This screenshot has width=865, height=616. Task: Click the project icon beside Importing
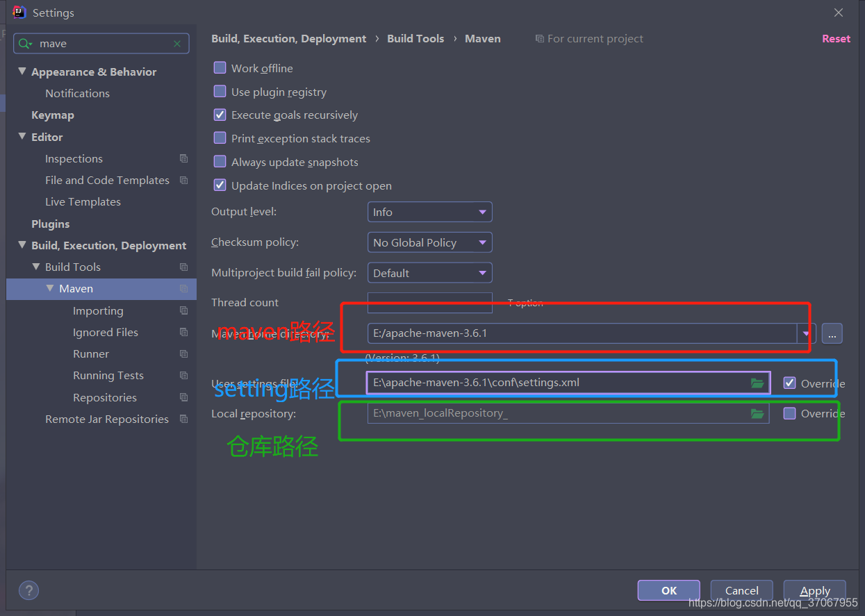pyautogui.click(x=183, y=310)
